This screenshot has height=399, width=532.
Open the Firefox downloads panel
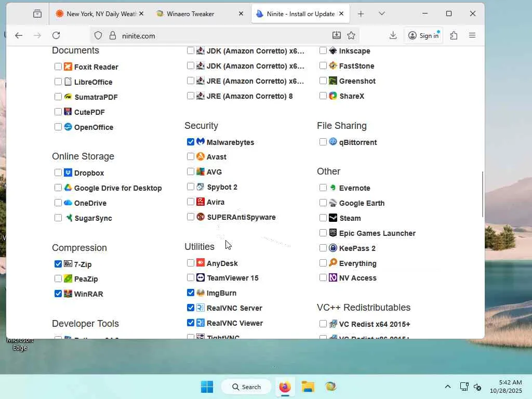coord(393,35)
